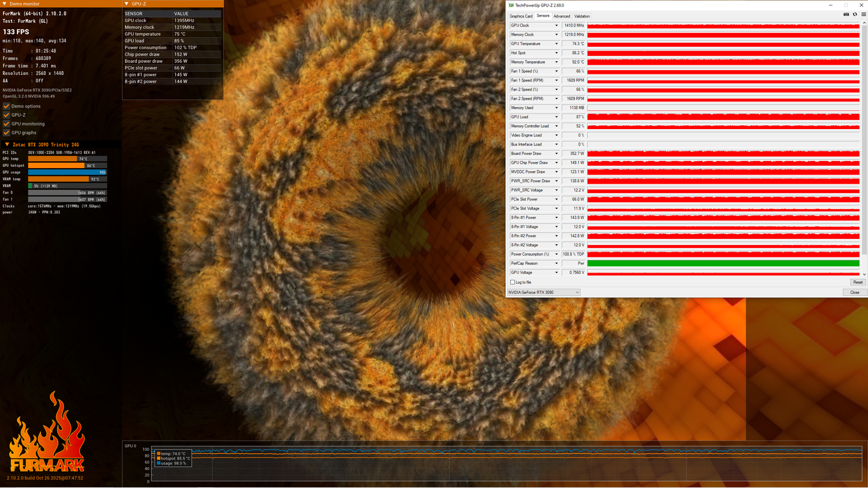The height and width of the screenshot is (488, 868).
Task: Click the Reset button in GPU-Z
Action: (858, 282)
